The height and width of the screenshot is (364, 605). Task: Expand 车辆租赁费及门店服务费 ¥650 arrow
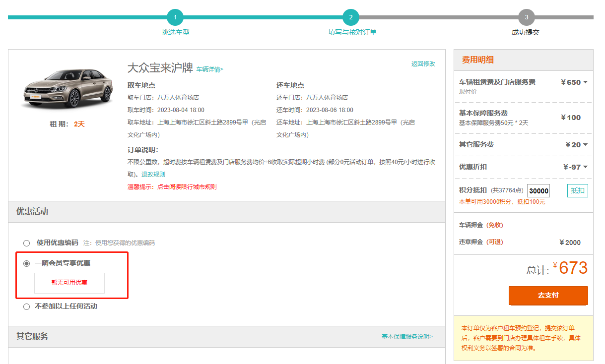tap(585, 82)
